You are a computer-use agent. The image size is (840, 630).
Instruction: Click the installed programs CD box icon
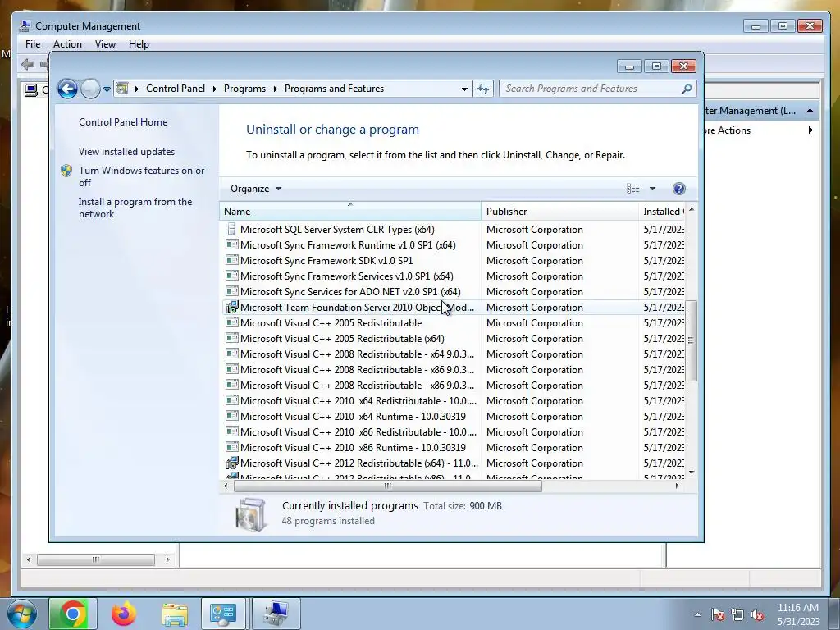tap(251, 514)
